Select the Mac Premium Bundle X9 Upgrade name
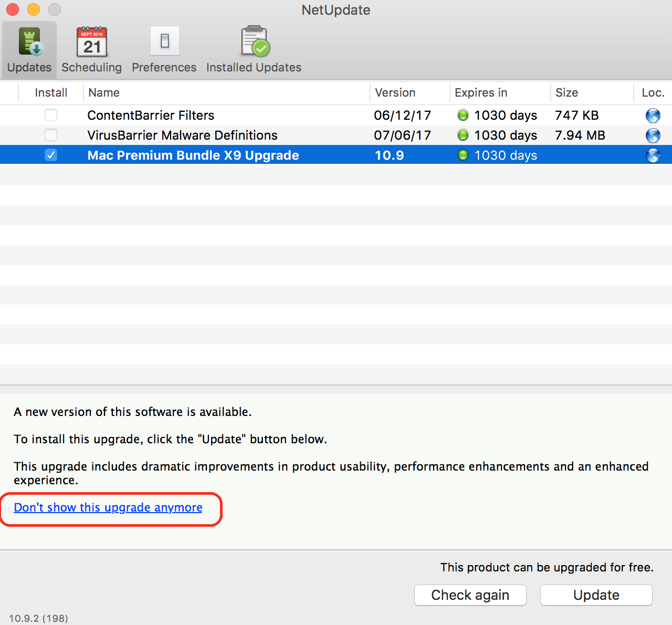 tap(193, 155)
